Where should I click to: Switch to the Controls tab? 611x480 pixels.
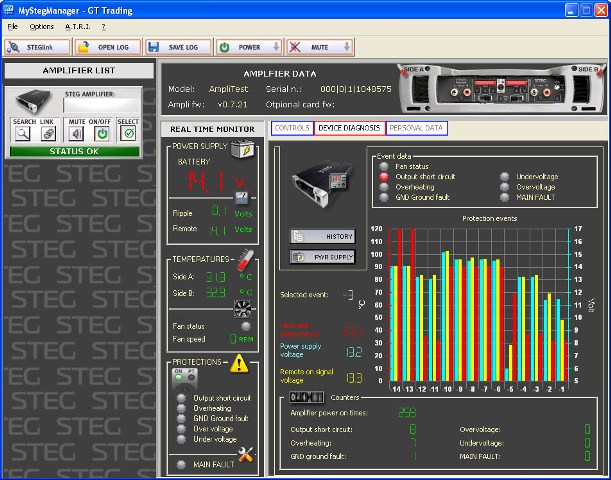291,128
